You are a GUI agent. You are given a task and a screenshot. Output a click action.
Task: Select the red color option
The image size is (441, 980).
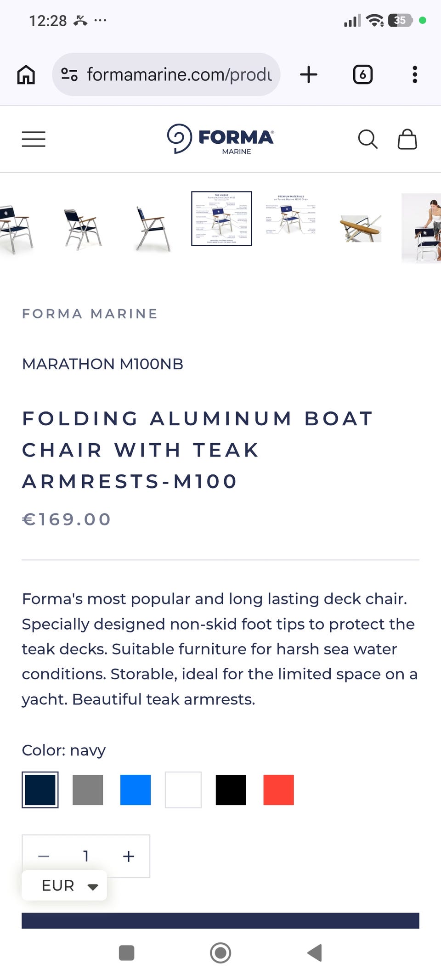point(278,790)
